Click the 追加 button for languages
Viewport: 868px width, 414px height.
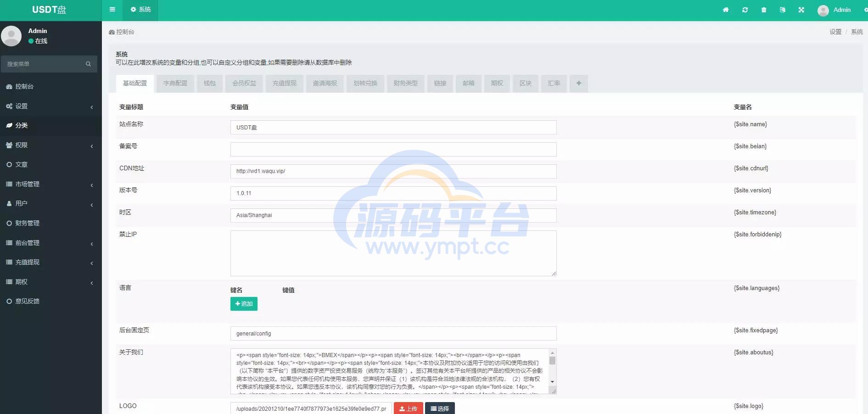tap(244, 304)
